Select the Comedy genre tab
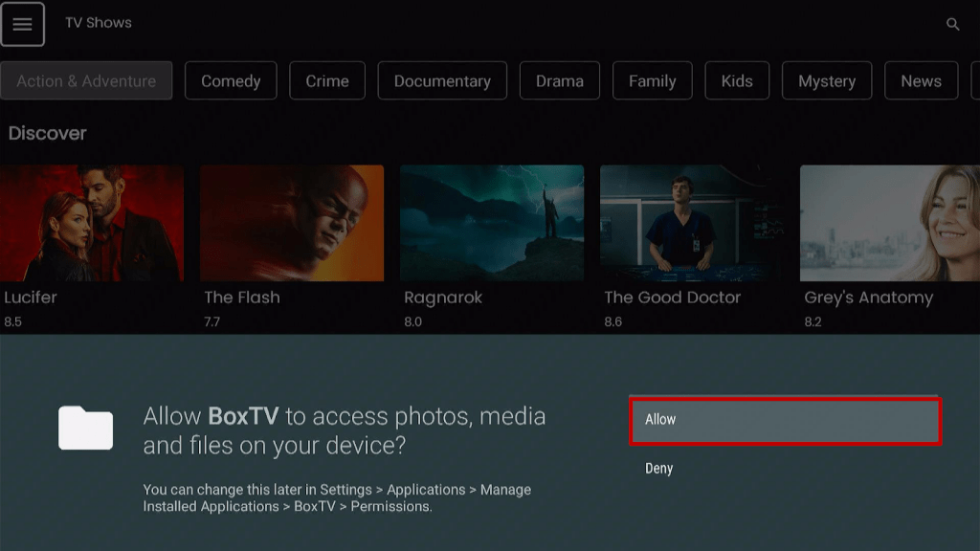 (x=231, y=80)
